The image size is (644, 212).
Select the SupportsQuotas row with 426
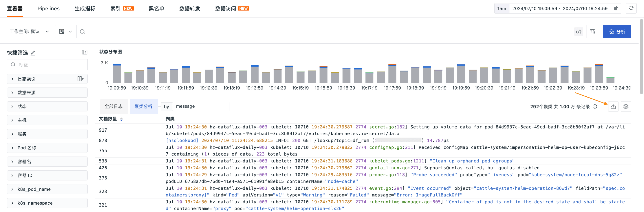(x=363, y=168)
